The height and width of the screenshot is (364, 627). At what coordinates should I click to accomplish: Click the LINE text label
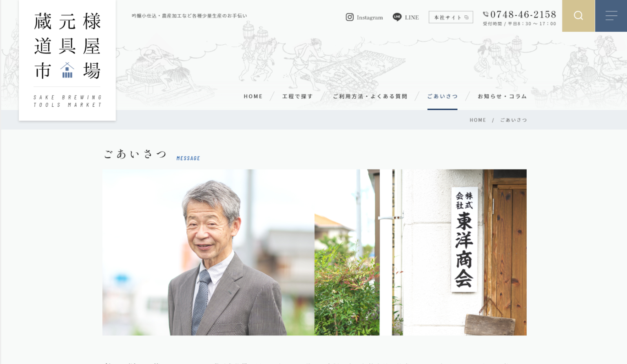(x=412, y=18)
